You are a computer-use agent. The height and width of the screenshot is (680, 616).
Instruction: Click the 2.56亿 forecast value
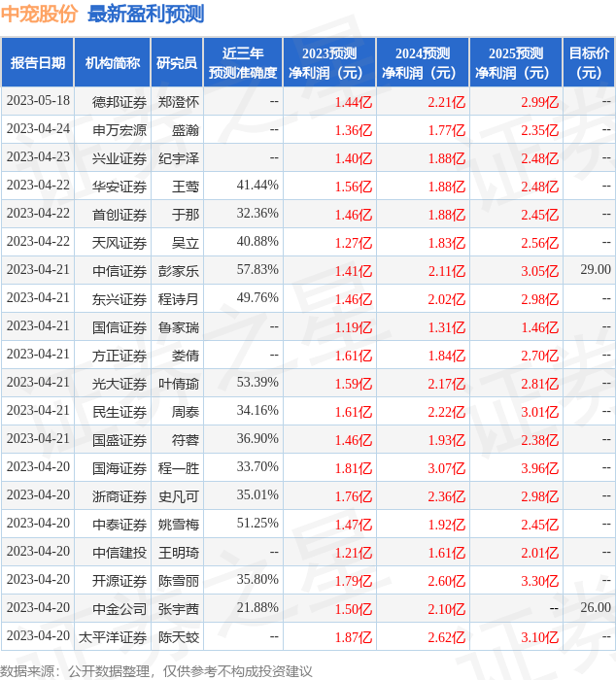tap(540, 243)
